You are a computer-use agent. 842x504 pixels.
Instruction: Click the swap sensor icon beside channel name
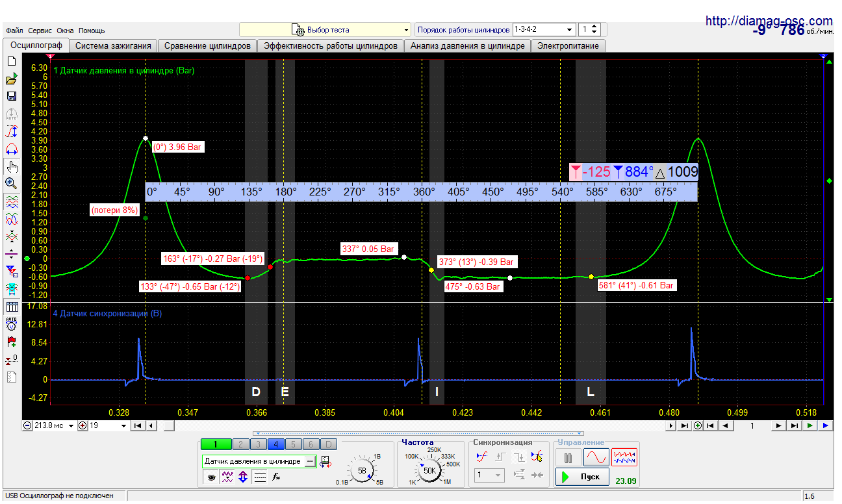tap(325, 461)
